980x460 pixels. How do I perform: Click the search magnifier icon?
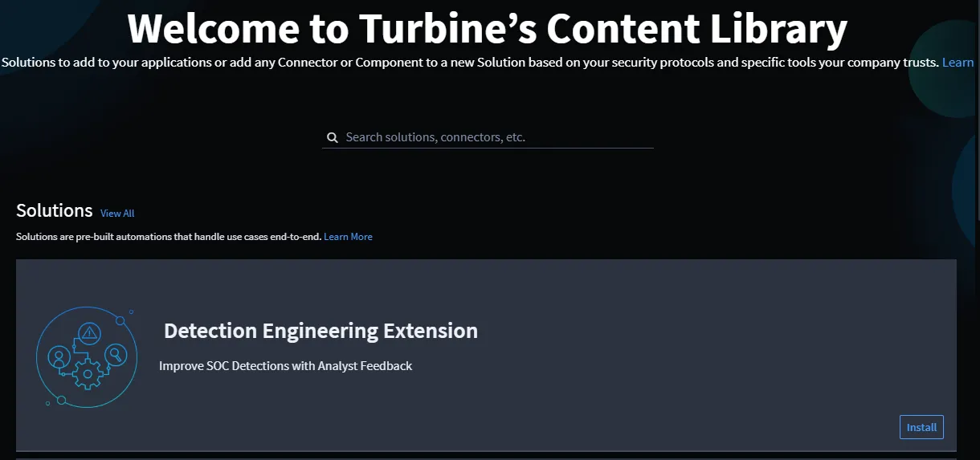click(x=332, y=138)
